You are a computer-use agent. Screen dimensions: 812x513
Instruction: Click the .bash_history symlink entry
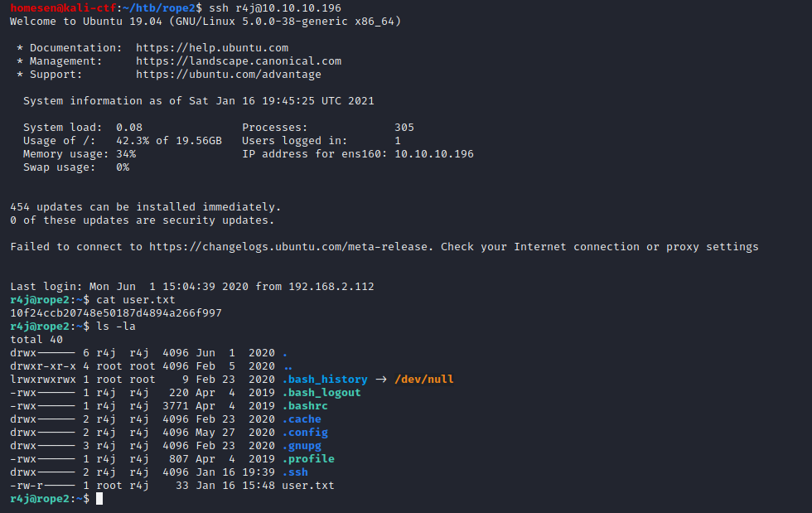coord(325,380)
